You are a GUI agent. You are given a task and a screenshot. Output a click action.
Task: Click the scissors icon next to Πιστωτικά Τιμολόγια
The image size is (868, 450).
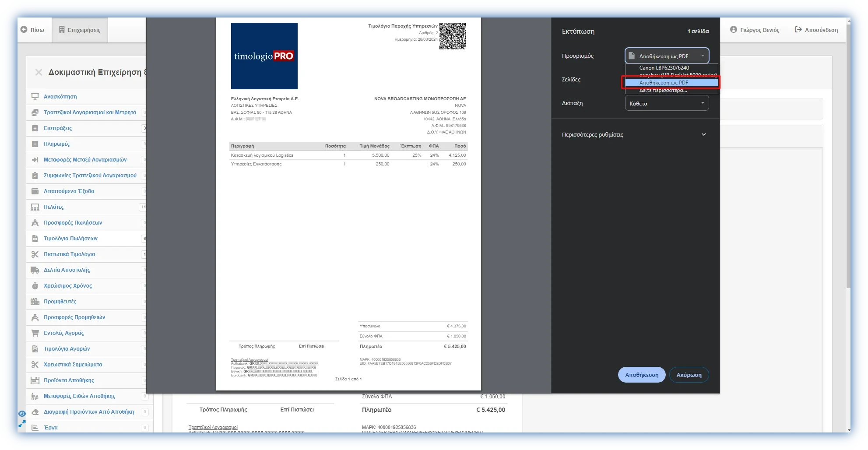[35, 254]
